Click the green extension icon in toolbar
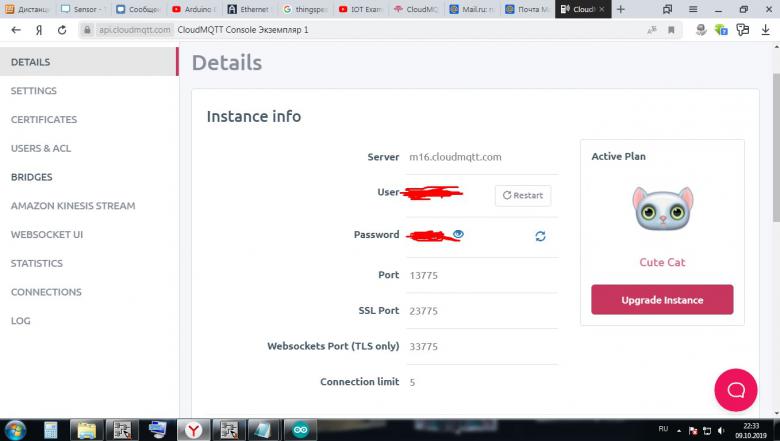This screenshot has width=780, height=441. [x=721, y=30]
